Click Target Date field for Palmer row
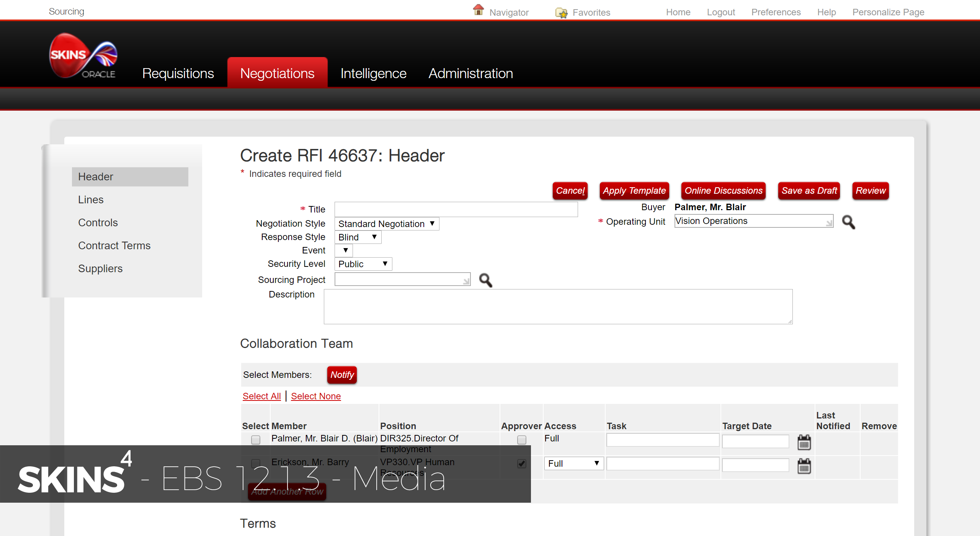The width and height of the screenshot is (980, 536). tap(756, 441)
